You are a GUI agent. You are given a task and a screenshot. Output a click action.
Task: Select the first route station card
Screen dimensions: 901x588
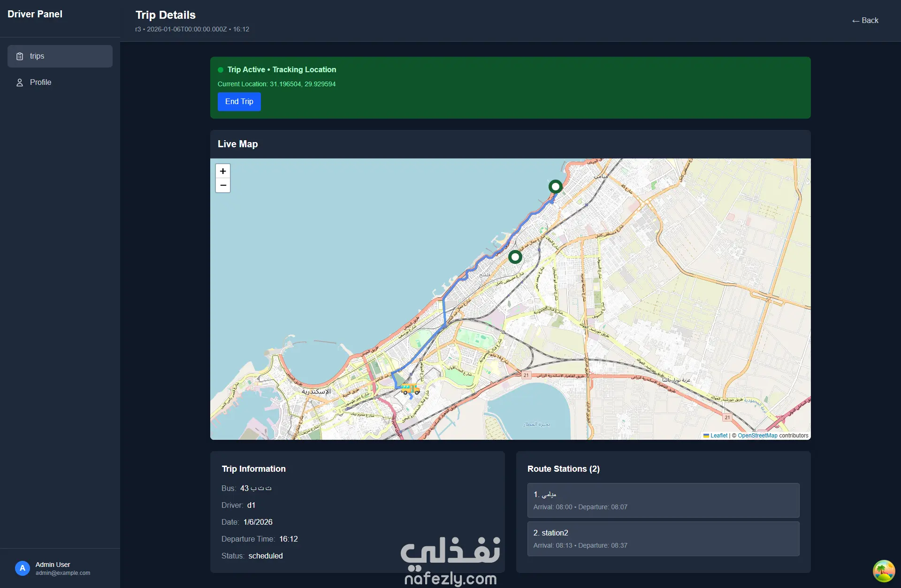663,500
